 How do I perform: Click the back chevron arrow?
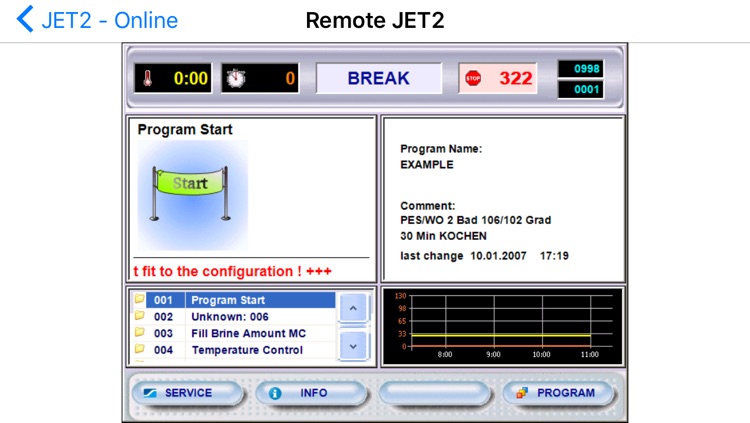25,19
